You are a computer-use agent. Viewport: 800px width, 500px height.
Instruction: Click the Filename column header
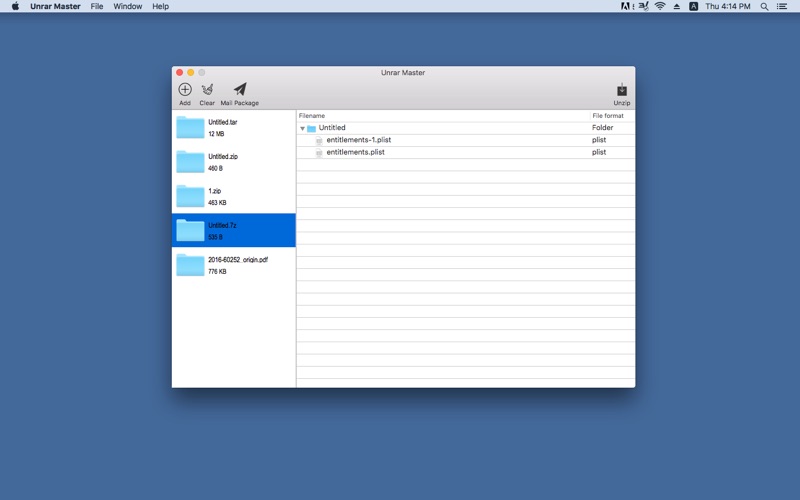point(312,116)
